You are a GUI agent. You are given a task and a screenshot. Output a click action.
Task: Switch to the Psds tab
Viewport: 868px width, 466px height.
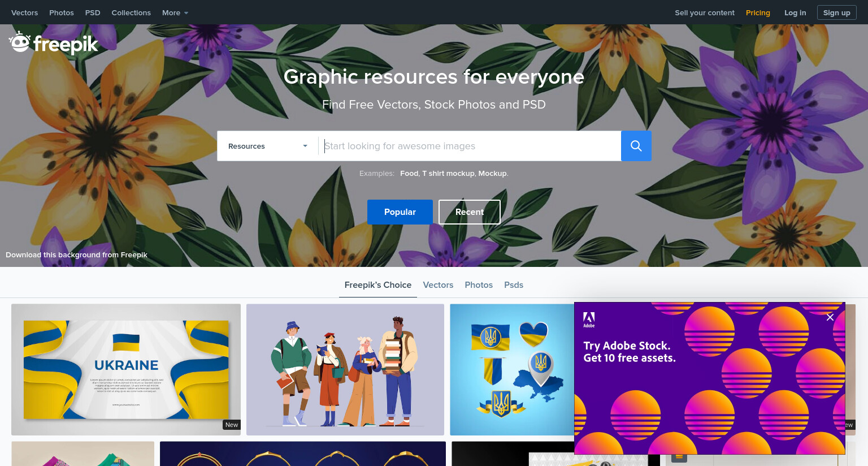(x=514, y=285)
